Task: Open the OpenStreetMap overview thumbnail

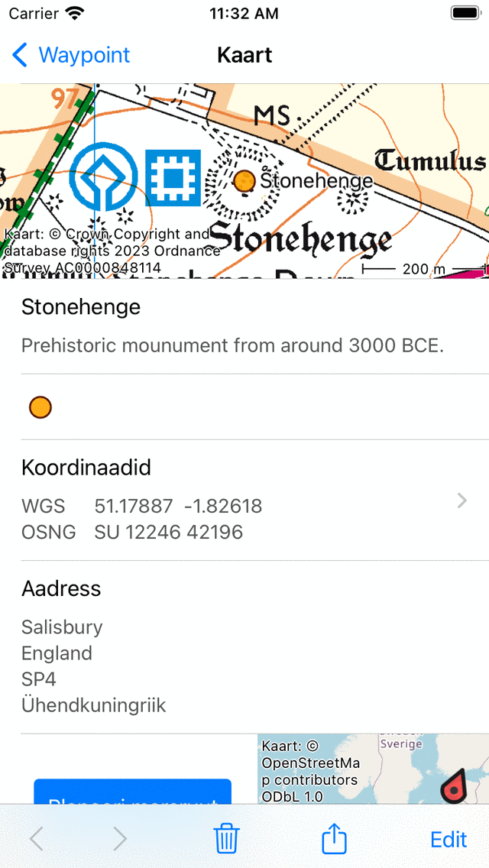Action: (x=373, y=769)
